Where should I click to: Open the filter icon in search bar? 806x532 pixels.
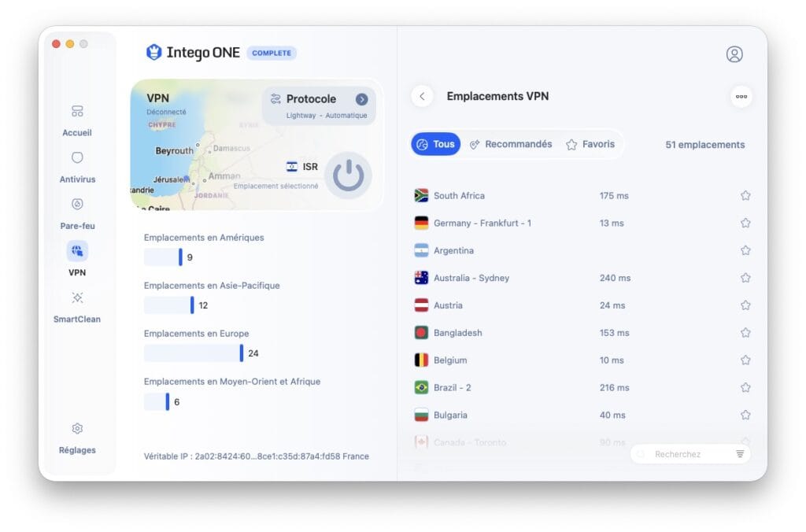pyautogui.click(x=740, y=454)
